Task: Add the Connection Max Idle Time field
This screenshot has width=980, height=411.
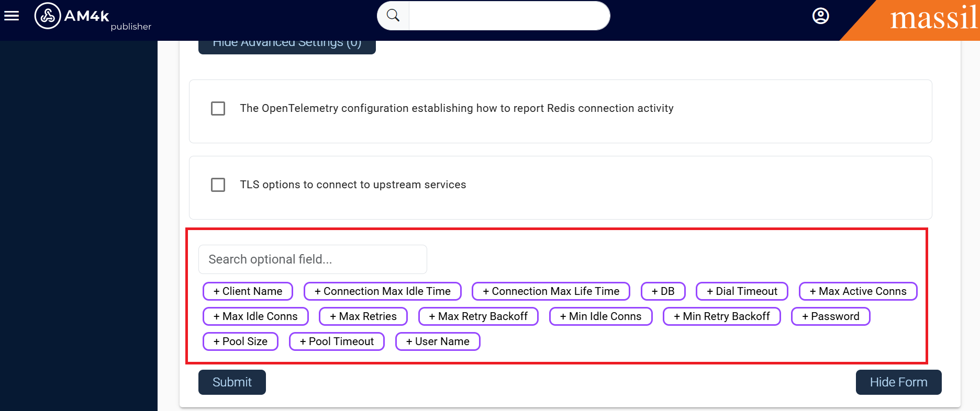Action: point(382,291)
